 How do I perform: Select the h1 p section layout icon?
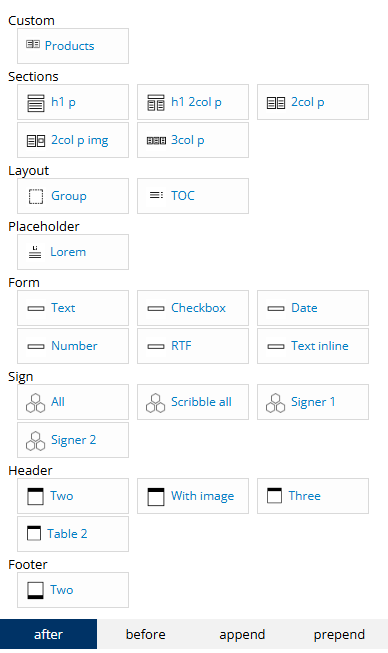[x=36, y=102]
